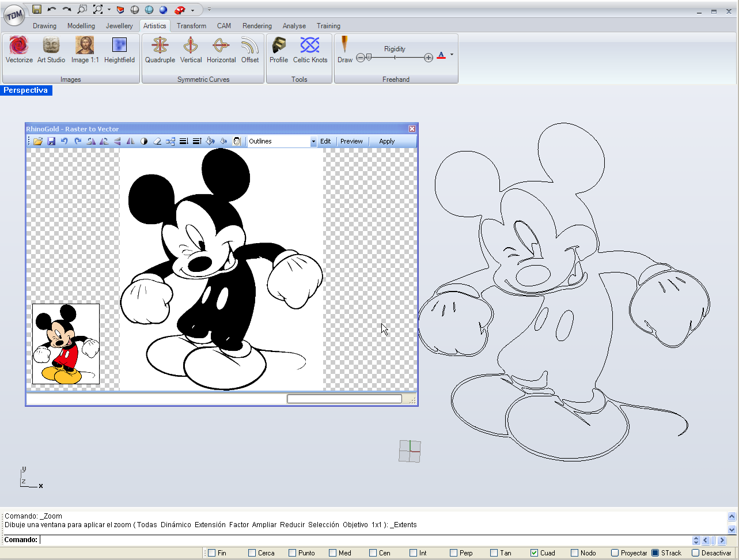Open the Heightfield tool

coord(119,50)
